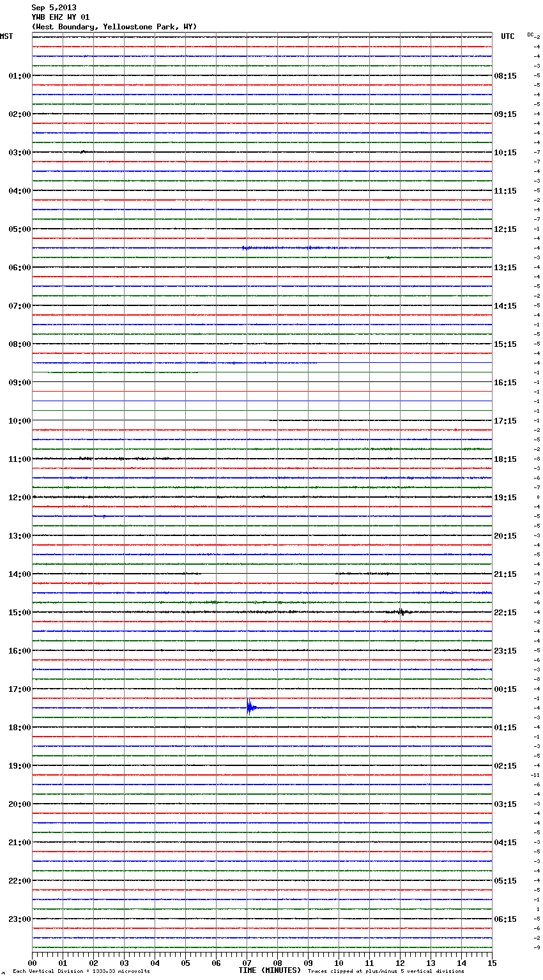Click minute "03" on the bottom axis

(124, 963)
